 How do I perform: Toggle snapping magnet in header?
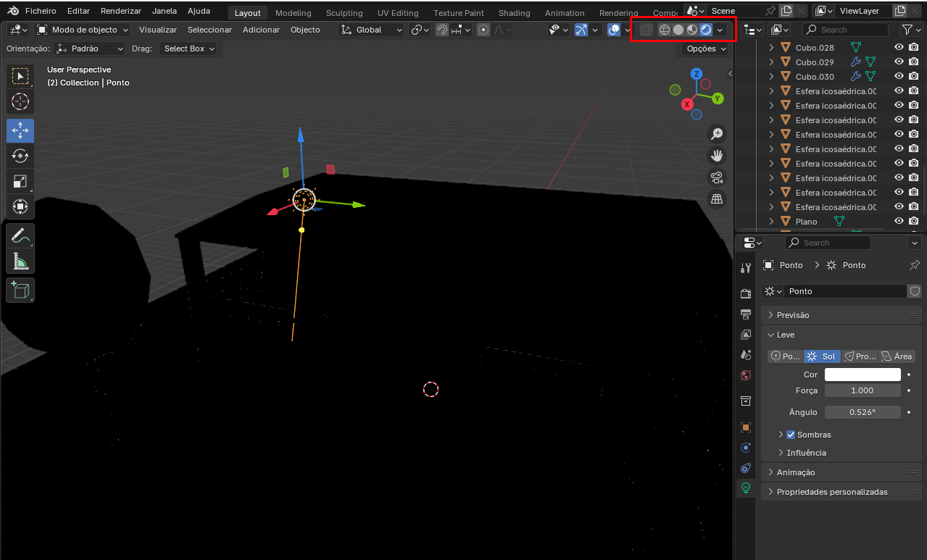pos(441,30)
